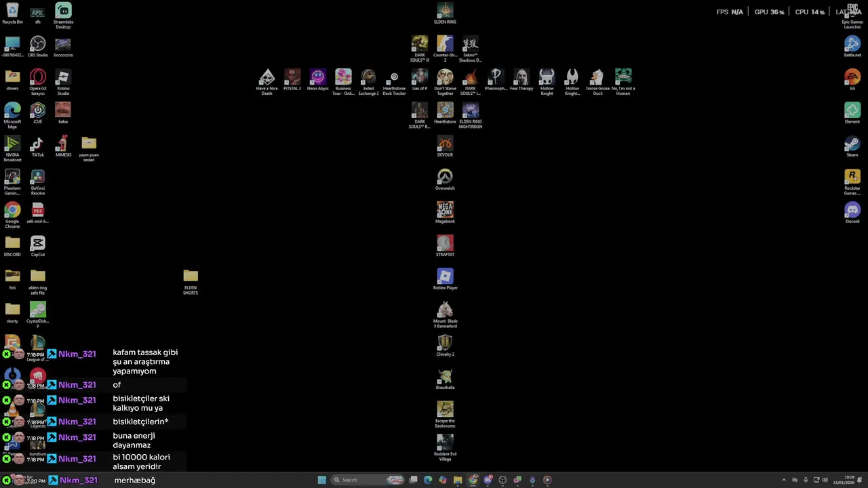
Task: Click the taskbar Search box
Action: 367,480
